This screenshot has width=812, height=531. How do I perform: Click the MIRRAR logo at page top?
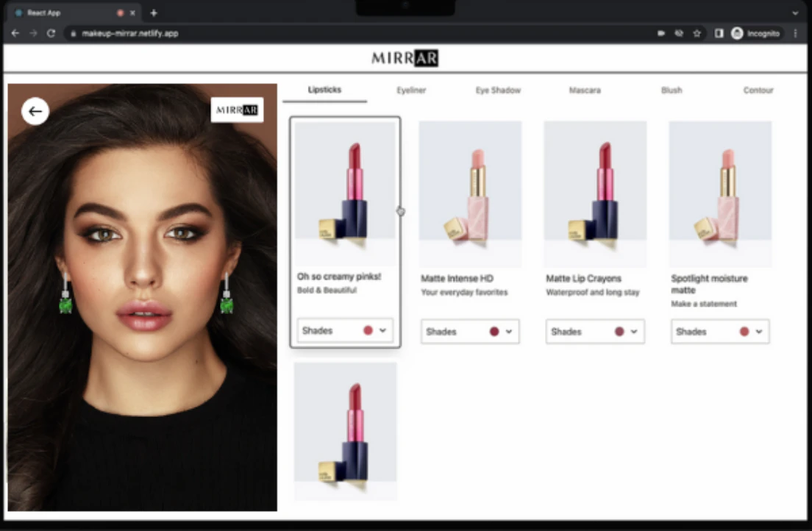405,57
